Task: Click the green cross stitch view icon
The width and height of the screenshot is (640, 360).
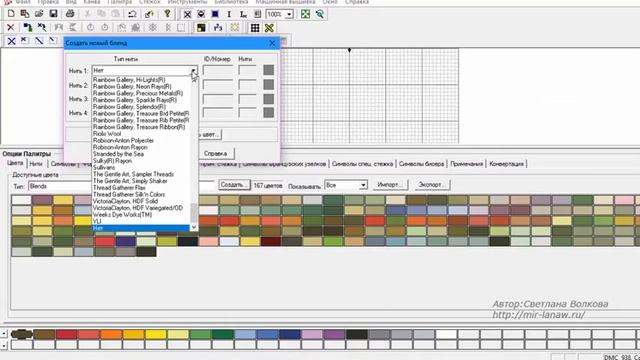Action: (x=269, y=28)
